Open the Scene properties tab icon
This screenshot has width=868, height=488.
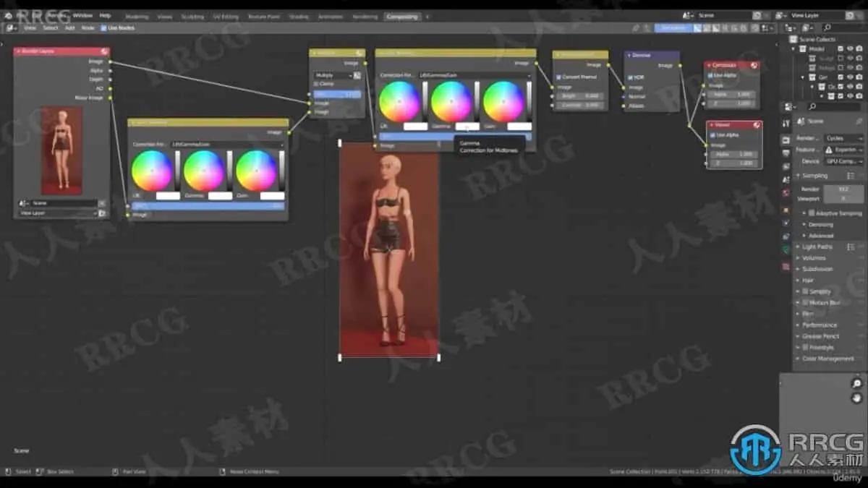coord(786,180)
